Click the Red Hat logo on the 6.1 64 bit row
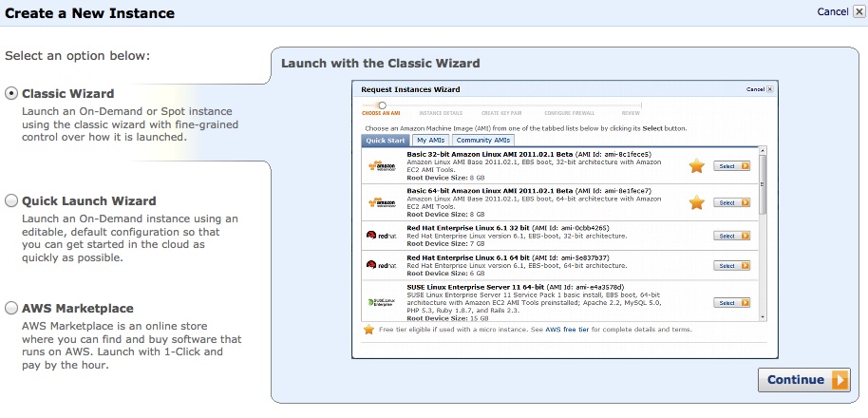 tap(382, 265)
